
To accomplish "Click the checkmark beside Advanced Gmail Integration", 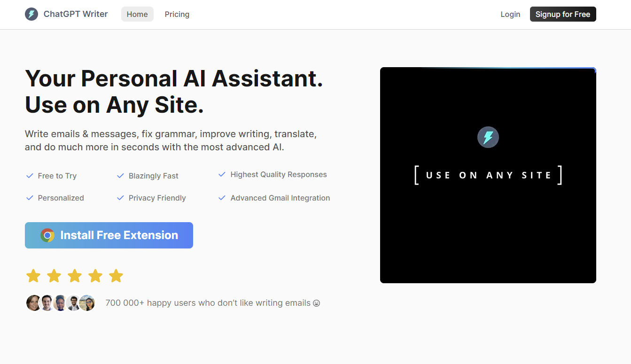I will [222, 198].
